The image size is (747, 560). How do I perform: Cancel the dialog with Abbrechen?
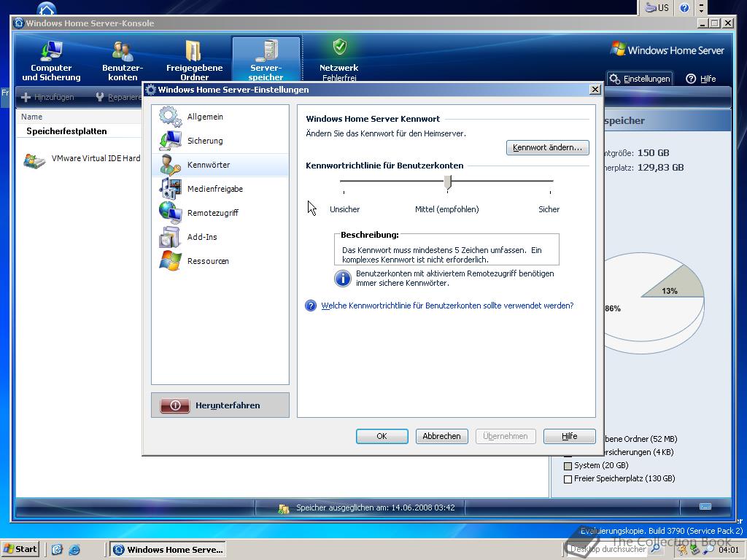(441, 436)
